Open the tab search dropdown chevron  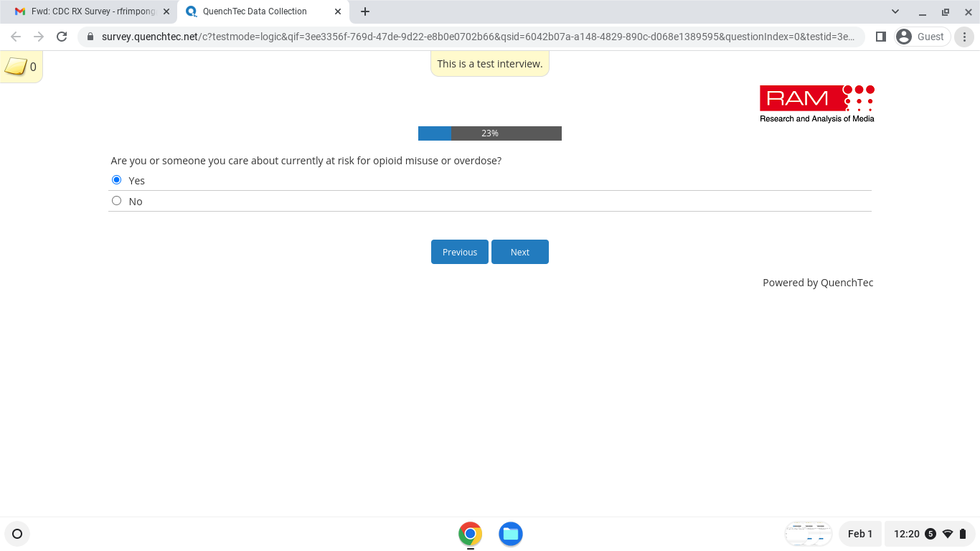895,11
